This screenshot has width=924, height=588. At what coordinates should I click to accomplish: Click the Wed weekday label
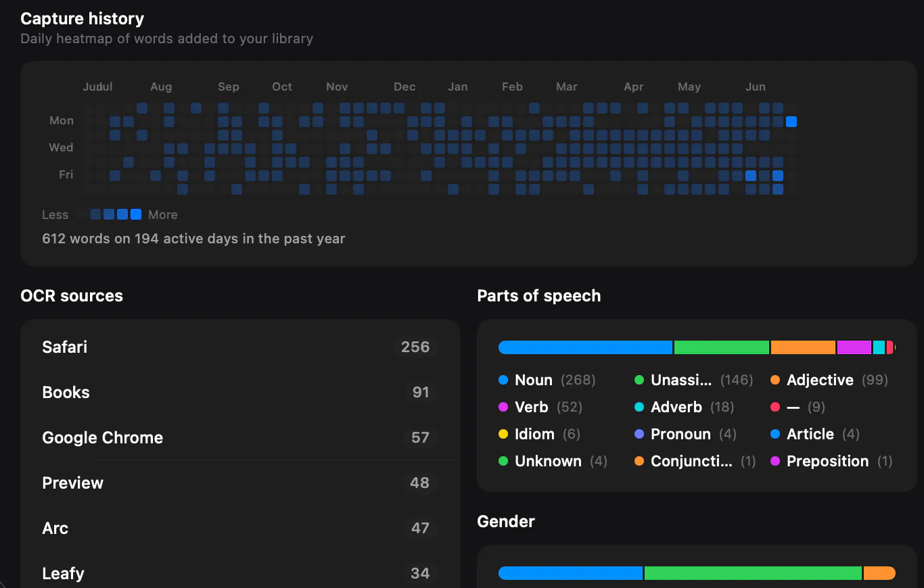coord(61,147)
